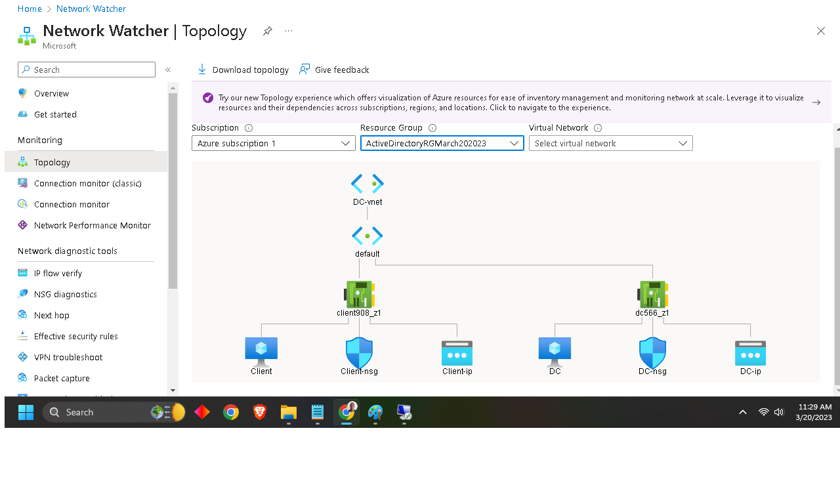Click the Download topology label

251,70
